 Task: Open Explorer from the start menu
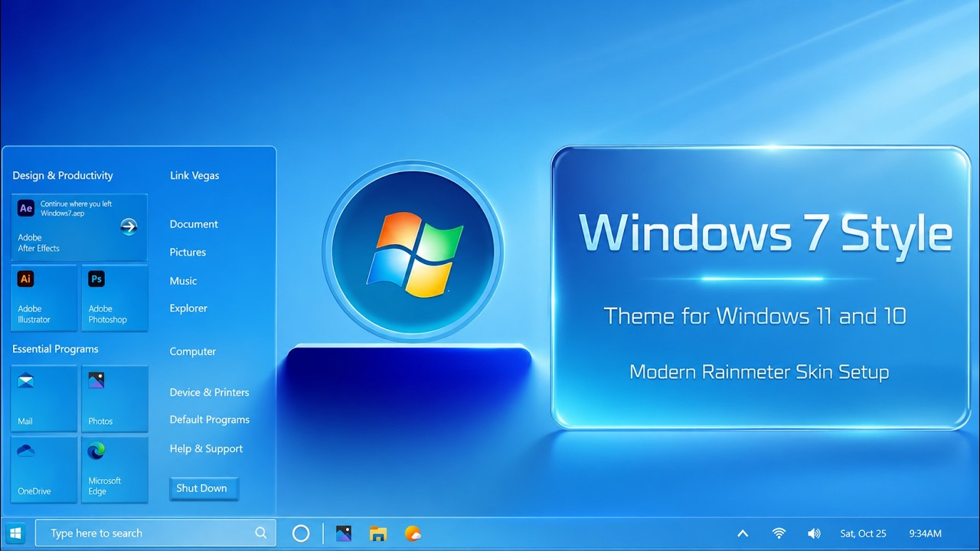(188, 308)
